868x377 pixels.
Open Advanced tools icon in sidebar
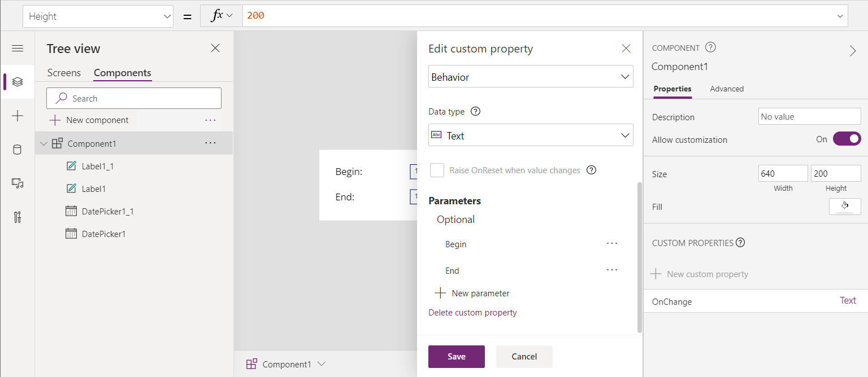coord(18,217)
